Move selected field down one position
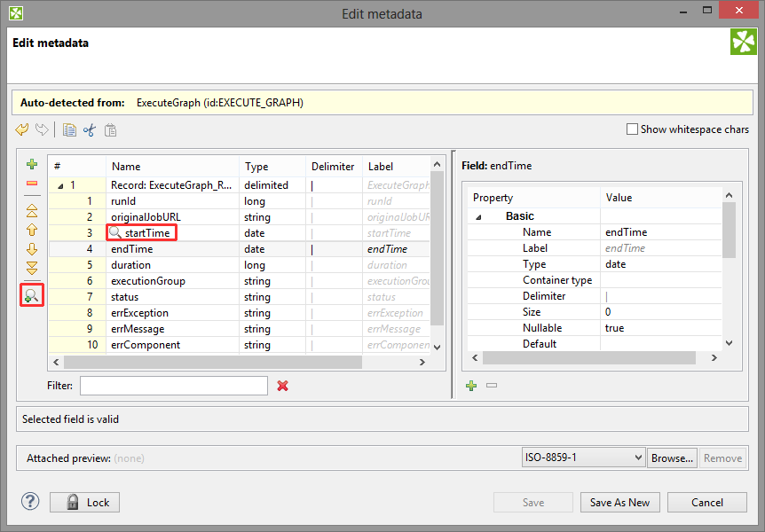 32,249
